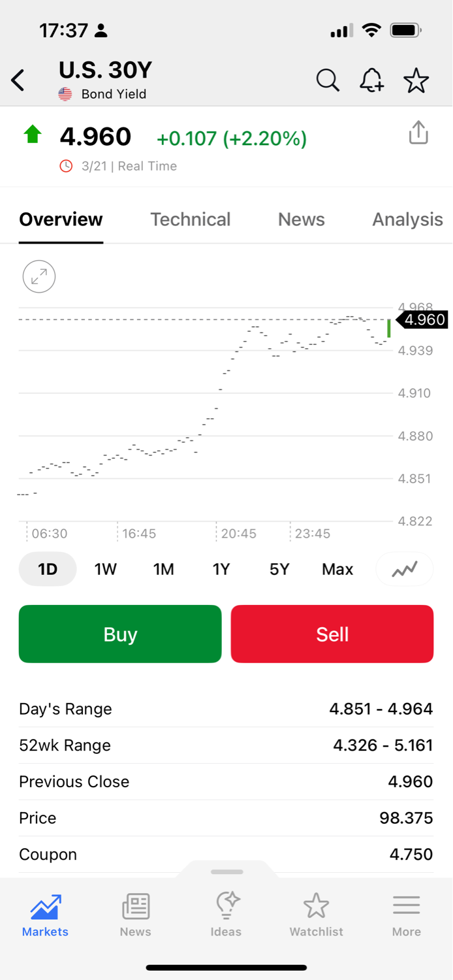Select the 1M time range
The width and height of the screenshot is (453, 980).
(x=163, y=570)
